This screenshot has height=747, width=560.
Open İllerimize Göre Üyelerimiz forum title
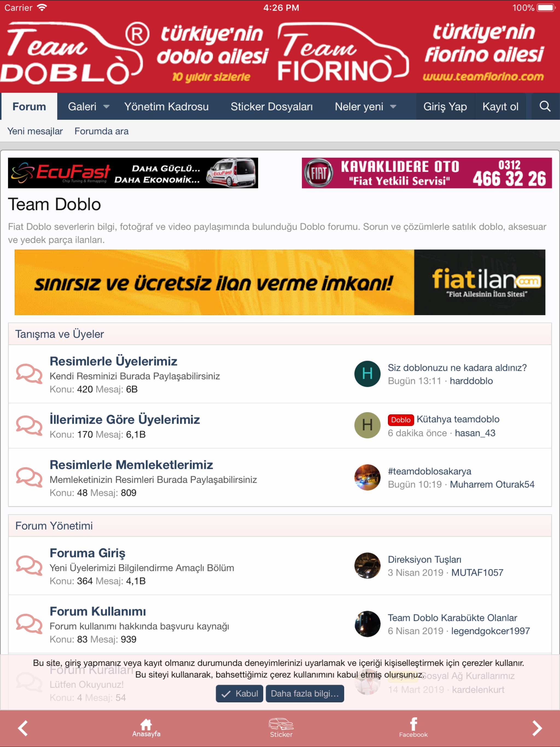125,419
